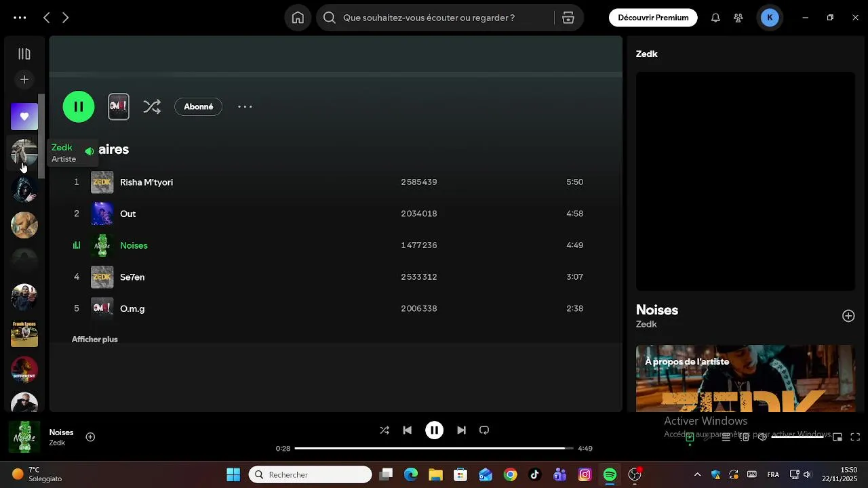Viewport: 868px width, 488px height.
Task: Click the Browse icon in the search bar
Action: click(568, 18)
